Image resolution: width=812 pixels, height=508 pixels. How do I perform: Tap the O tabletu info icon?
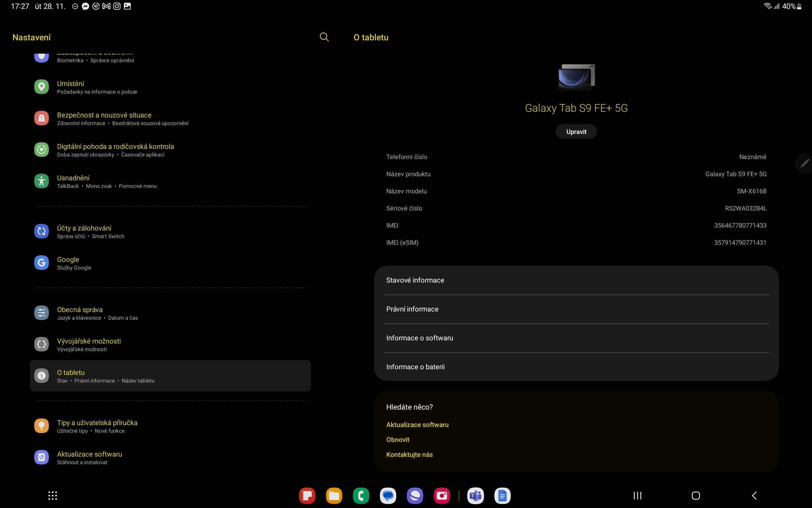[42, 376]
